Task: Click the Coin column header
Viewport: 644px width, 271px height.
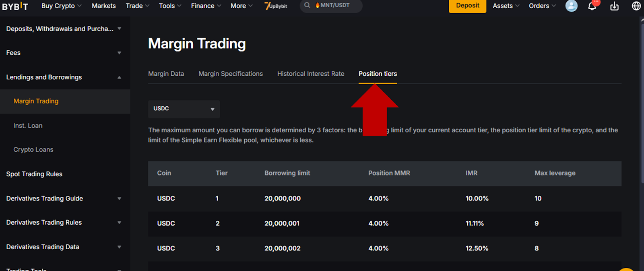Action: point(164,173)
